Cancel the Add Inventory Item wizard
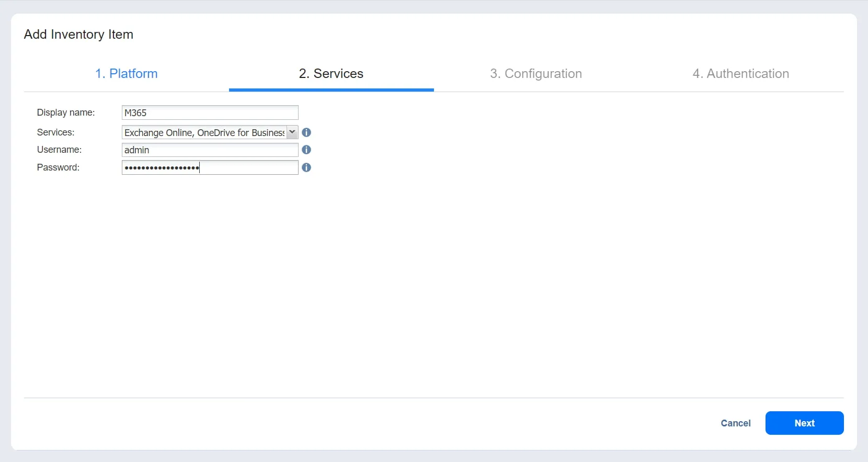The width and height of the screenshot is (868, 462). pyautogui.click(x=735, y=423)
